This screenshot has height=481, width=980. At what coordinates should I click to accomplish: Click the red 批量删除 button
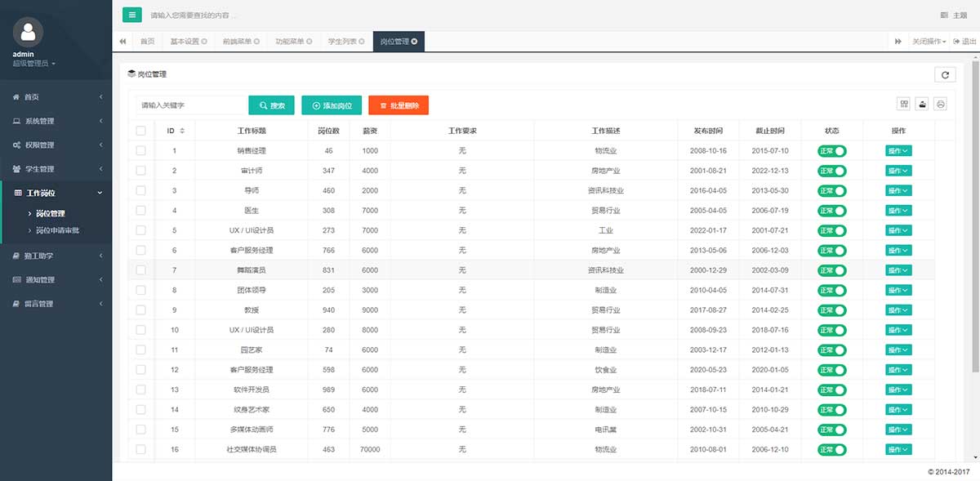click(x=399, y=105)
